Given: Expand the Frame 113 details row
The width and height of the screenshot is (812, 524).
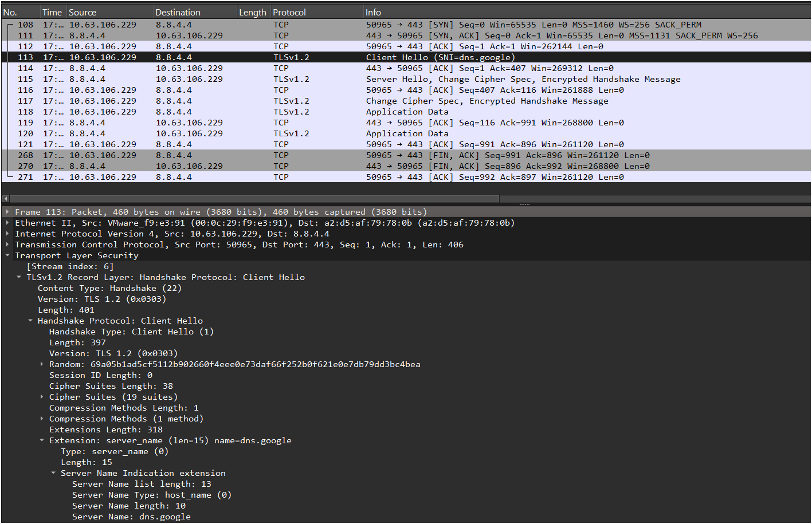Looking at the screenshot, I should coord(7,212).
